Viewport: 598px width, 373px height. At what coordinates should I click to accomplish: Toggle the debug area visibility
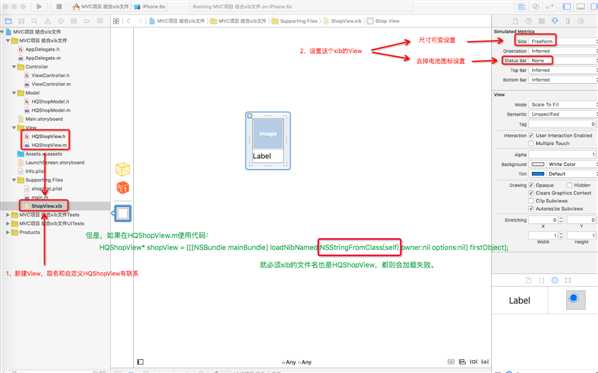[x=580, y=6]
